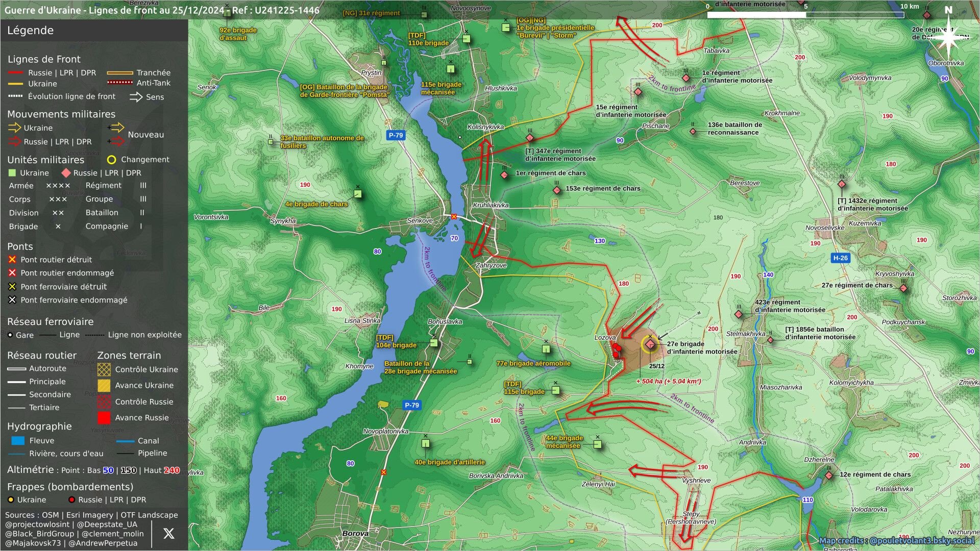Click the blue 'Fleuve' legend swatch
The height and width of the screenshot is (551, 980).
18,441
